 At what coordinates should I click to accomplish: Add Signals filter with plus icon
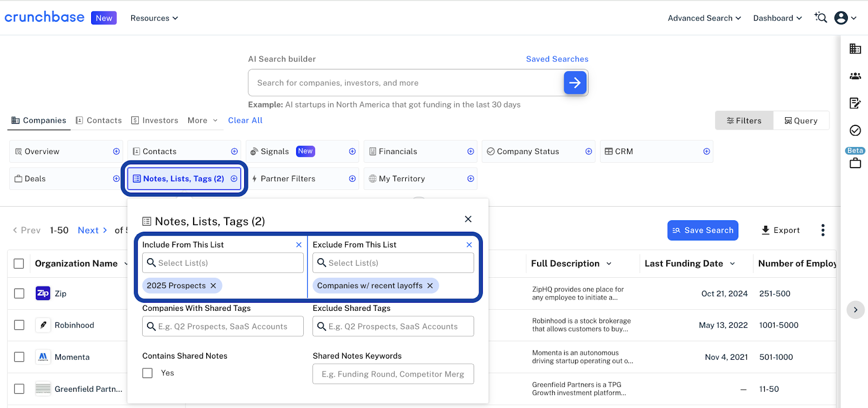(x=353, y=151)
